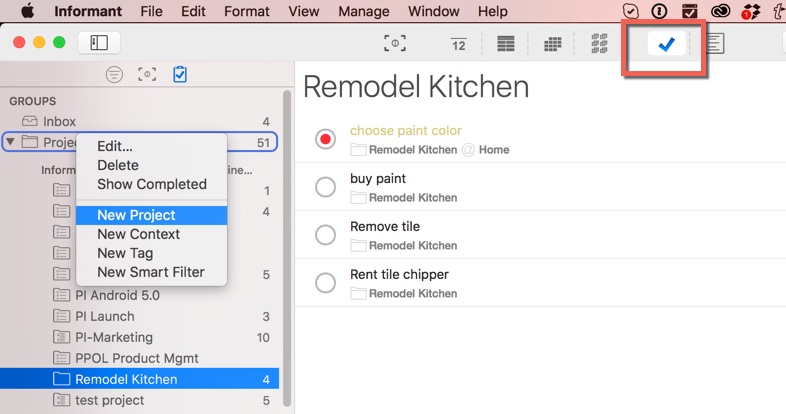Open the Tasks view checkmark icon
786x414 pixels.
tap(665, 44)
